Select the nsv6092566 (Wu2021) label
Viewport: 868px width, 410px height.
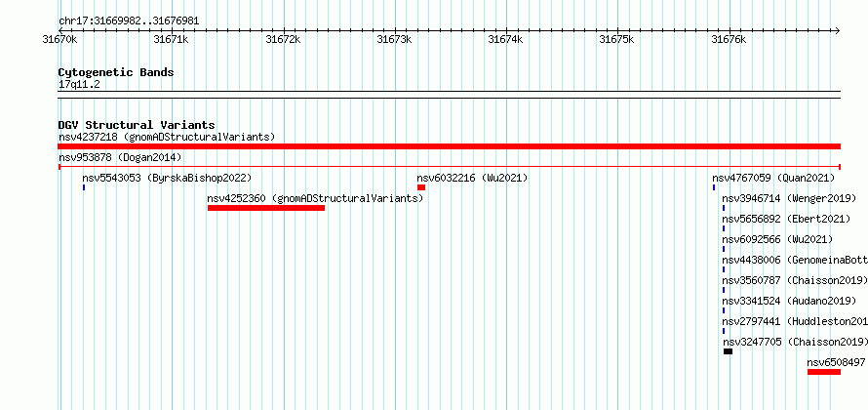tap(777, 239)
